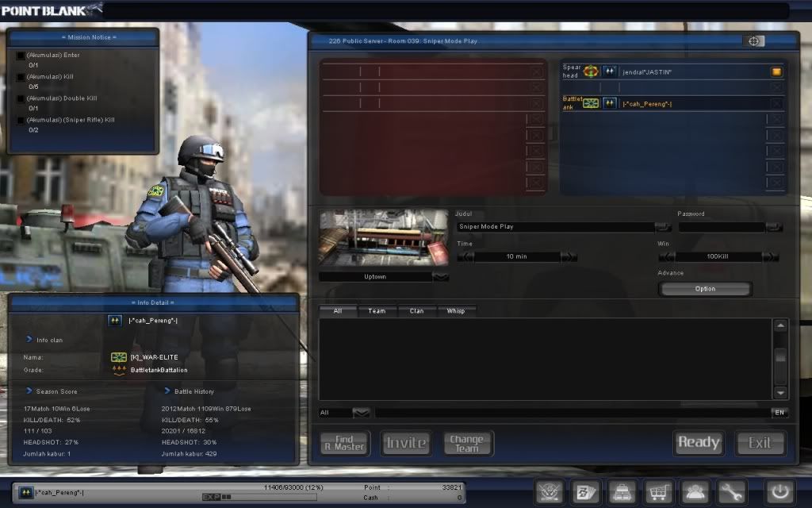Screen dimensions: 812x508
Task: Click the Point Blank logo
Action: coord(51,10)
